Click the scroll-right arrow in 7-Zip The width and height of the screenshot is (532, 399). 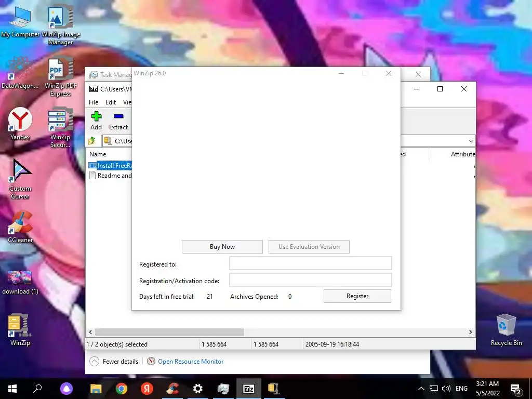click(471, 332)
